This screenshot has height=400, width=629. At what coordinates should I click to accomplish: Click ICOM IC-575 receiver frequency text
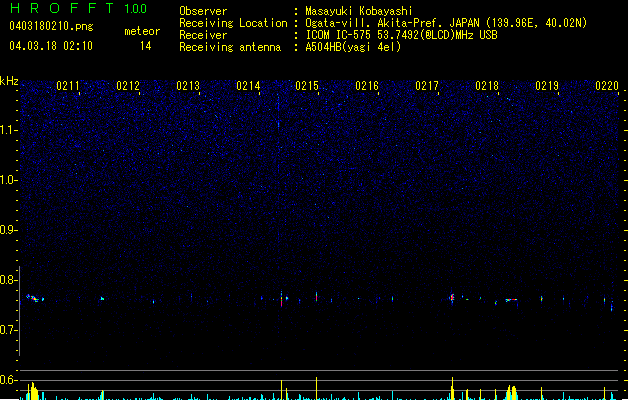coord(402,35)
